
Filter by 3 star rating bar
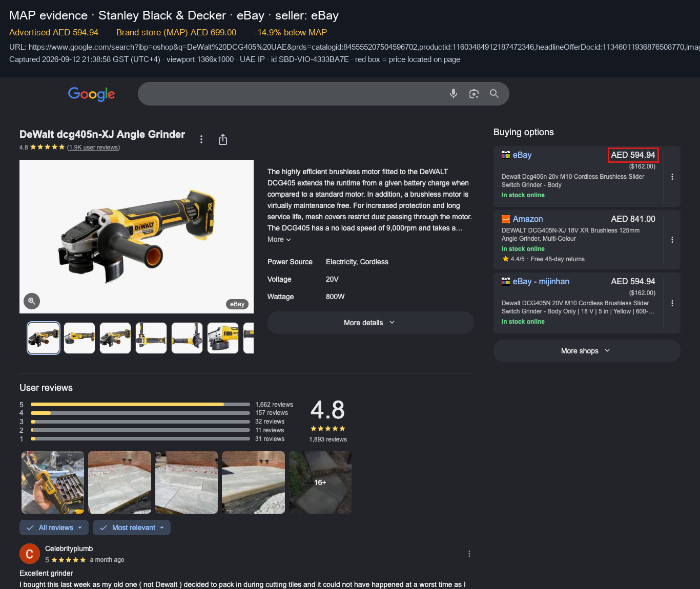[x=140, y=422]
